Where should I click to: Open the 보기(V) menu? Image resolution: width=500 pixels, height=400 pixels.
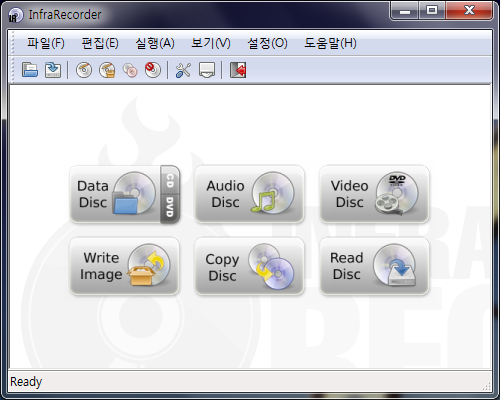(x=211, y=43)
